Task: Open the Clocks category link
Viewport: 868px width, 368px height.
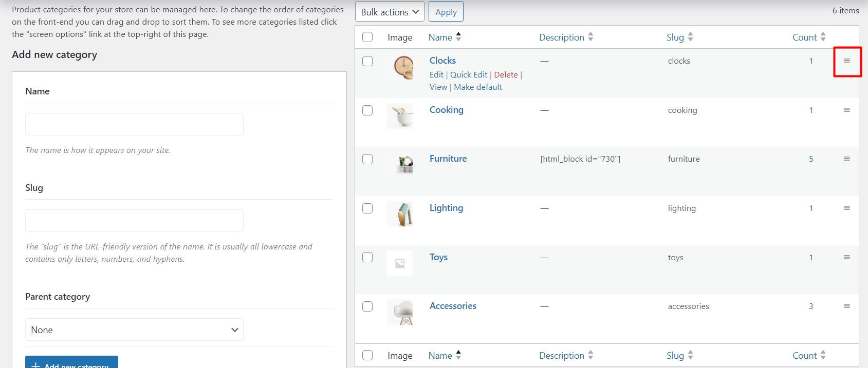Action: (x=442, y=61)
